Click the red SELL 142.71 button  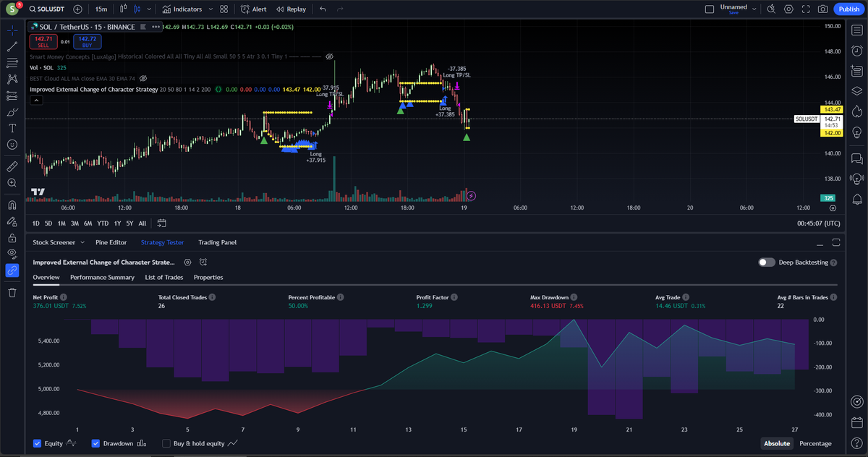pyautogui.click(x=43, y=41)
